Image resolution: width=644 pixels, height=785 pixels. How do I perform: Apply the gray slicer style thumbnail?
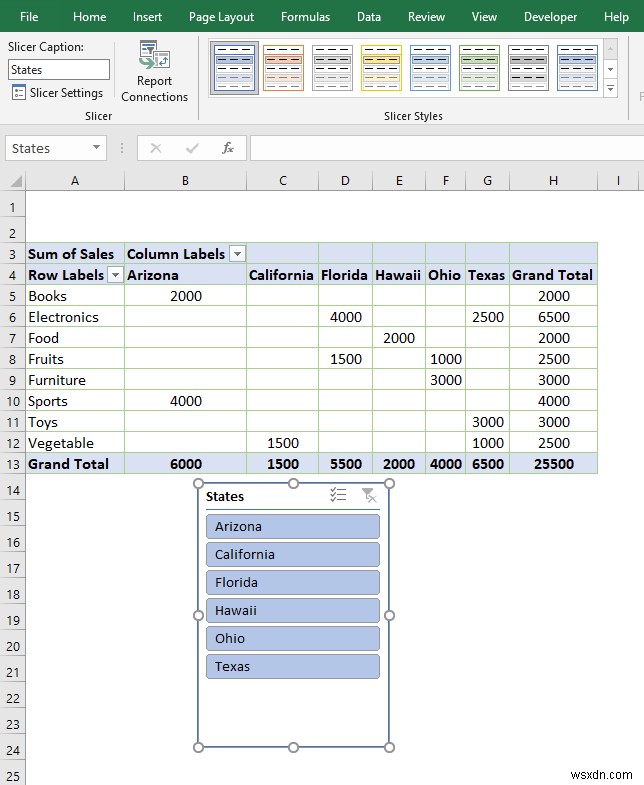pos(333,68)
